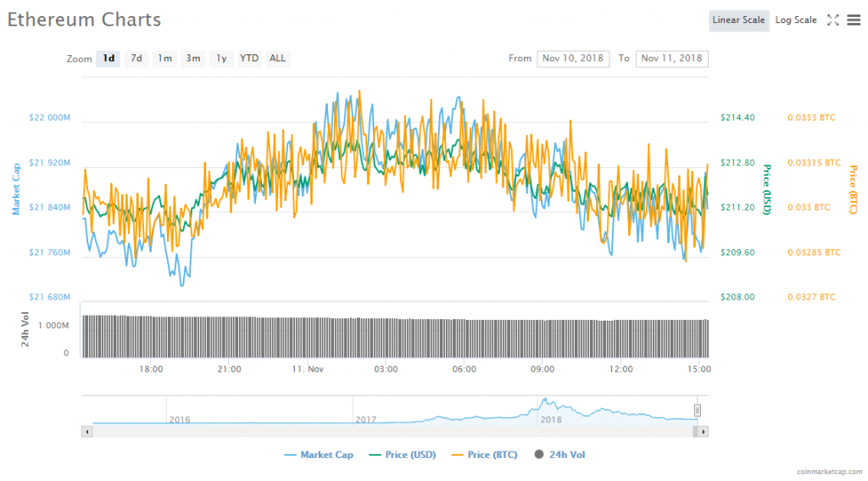The image size is (868, 481).
Task: Click the $211.20 price label
Action: tap(737, 207)
